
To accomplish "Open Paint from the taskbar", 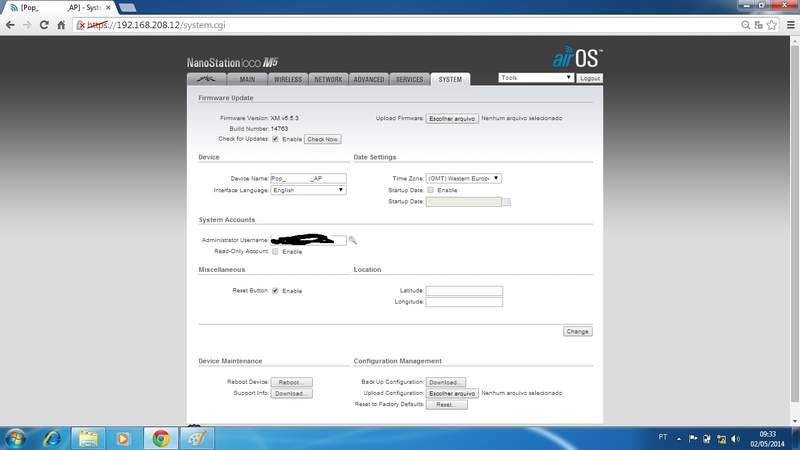I will (197, 438).
